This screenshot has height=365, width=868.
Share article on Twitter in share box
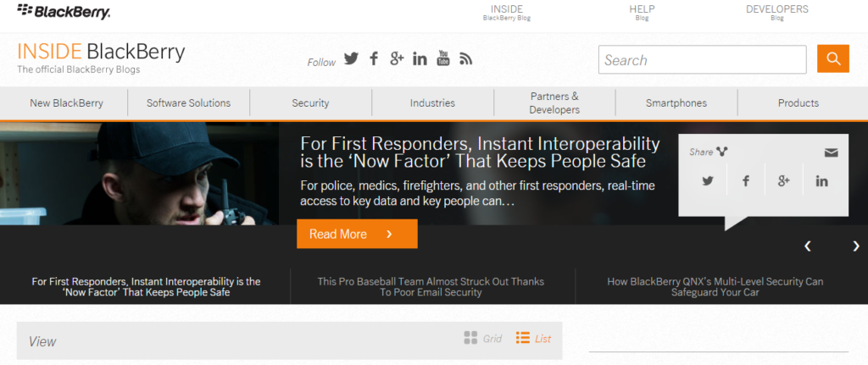(708, 180)
